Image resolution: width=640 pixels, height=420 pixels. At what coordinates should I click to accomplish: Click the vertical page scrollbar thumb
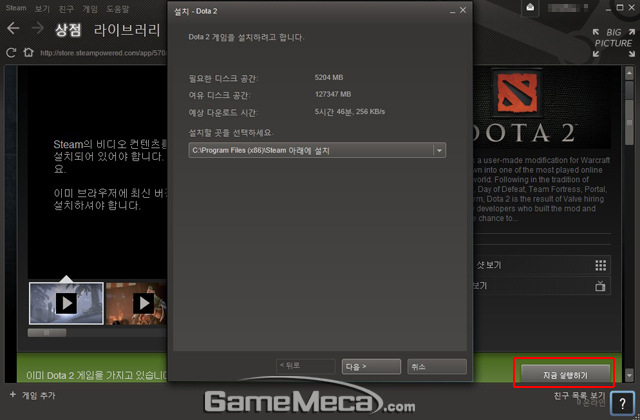click(629, 122)
